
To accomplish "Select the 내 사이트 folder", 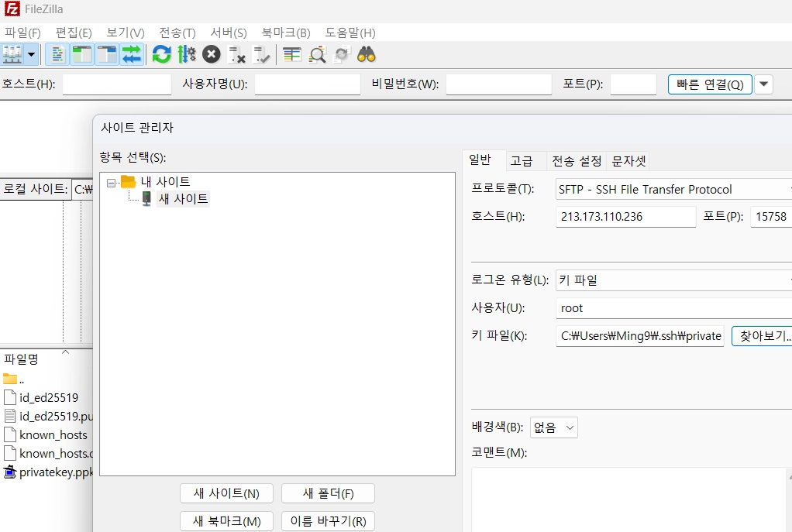I will 165,182.
